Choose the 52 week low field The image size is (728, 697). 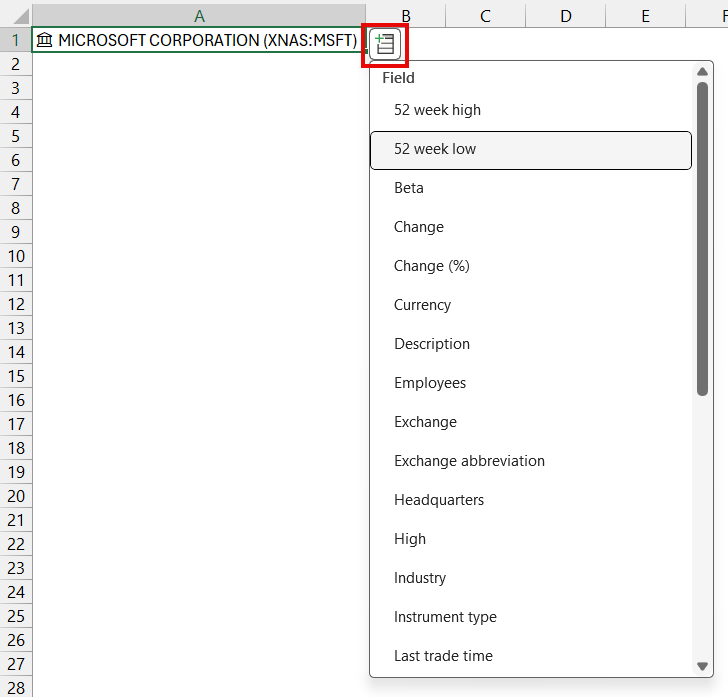(x=531, y=150)
